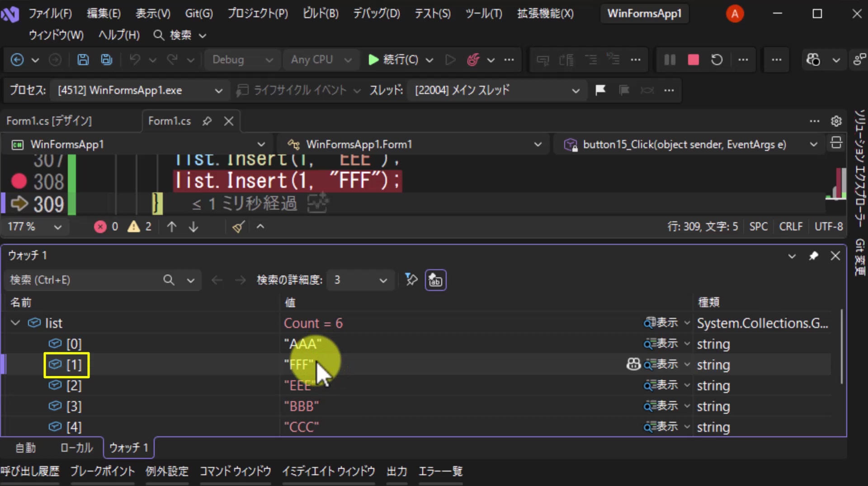Pause execution with the Break All button
The height and width of the screenshot is (486, 868).
click(670, 60)
